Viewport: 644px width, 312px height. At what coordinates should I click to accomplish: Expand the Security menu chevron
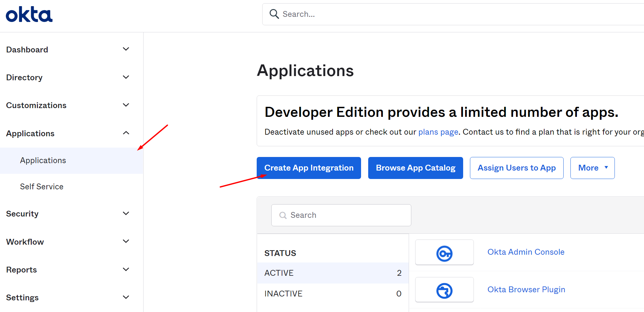[x=126, y=213]
